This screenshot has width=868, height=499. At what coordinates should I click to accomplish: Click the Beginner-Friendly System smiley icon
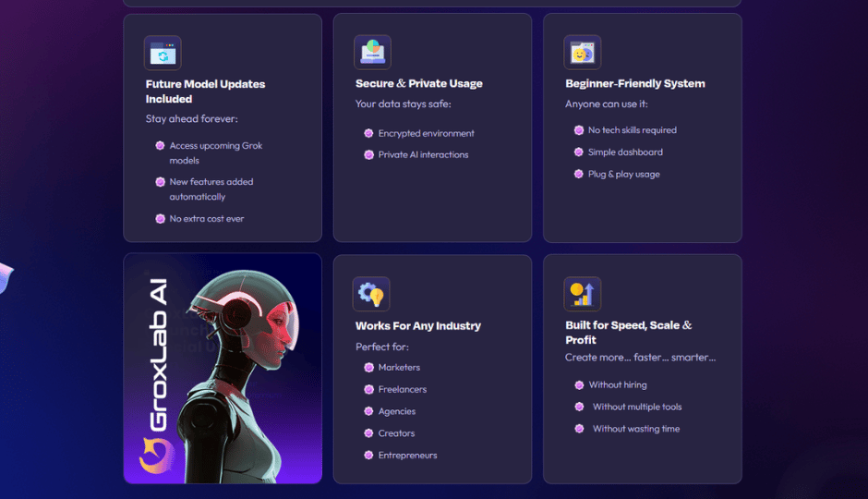point(583,53)
